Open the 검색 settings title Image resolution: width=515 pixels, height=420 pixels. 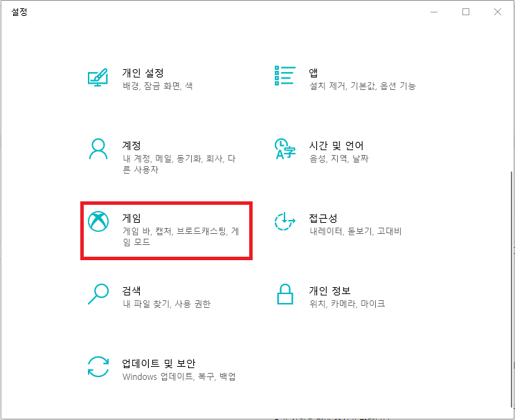pos(132,291)
